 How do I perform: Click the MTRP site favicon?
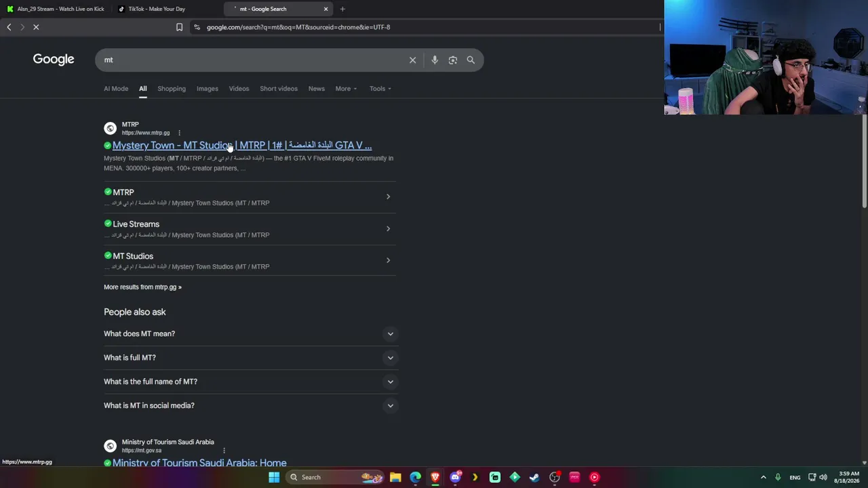pos(110,128)
